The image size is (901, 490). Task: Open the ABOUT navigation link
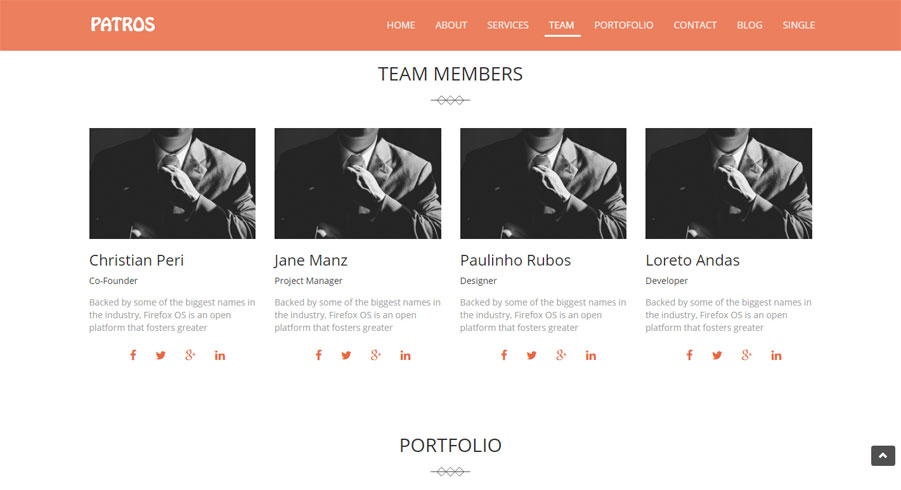[x=451, y=25]
